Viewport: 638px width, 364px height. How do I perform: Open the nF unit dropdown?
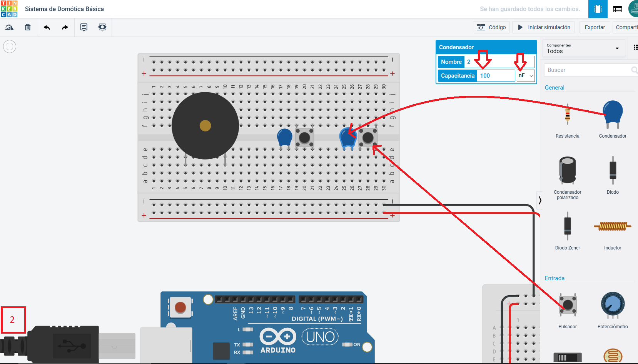tap(526, 76)
